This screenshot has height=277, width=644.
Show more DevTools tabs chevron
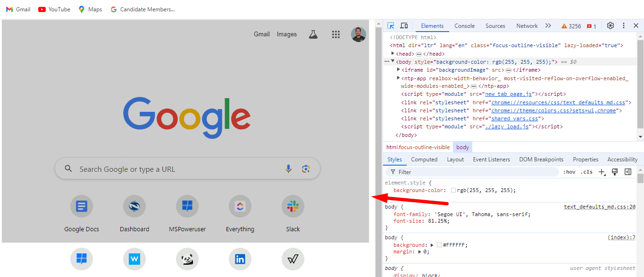[548, 26]
